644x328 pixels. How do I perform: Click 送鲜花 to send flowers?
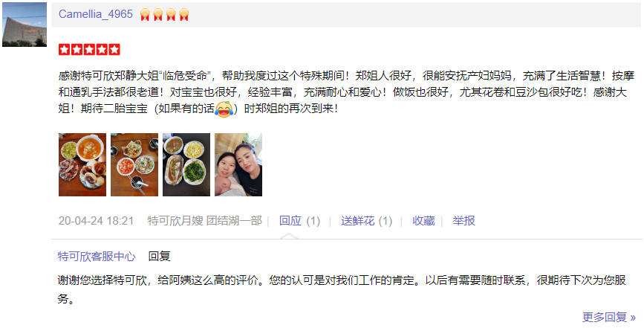pos(358,221)
